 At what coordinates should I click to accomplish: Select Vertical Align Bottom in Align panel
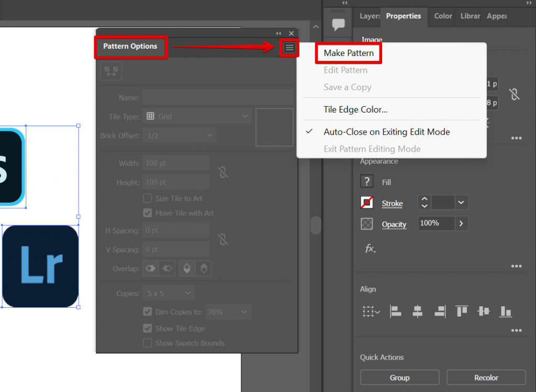pos(506,311)
